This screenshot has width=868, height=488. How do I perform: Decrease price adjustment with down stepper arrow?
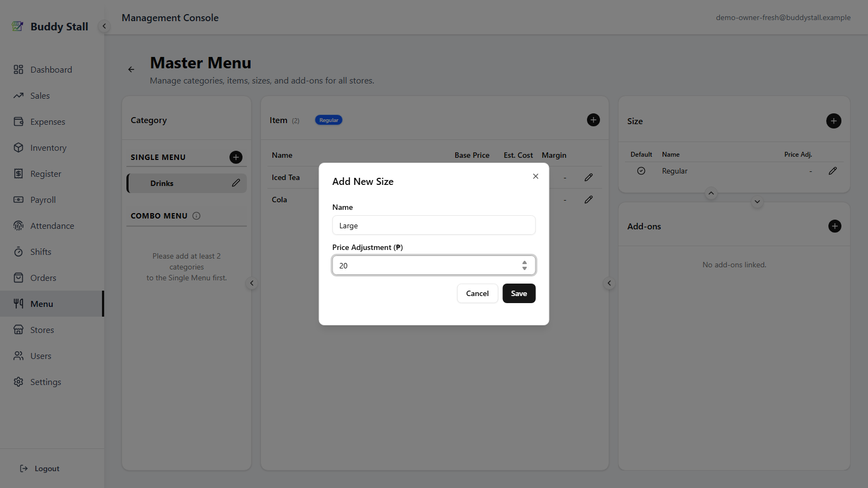click(525, 268)
